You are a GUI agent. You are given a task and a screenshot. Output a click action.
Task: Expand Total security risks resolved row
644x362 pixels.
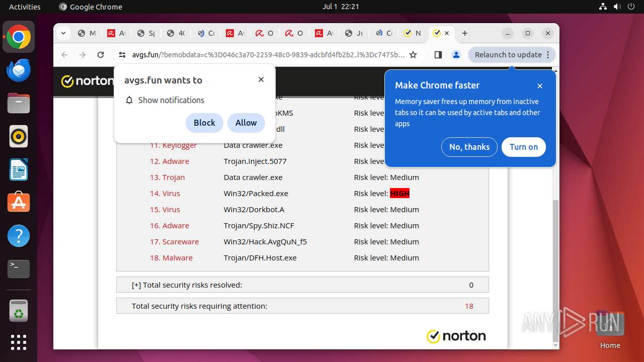point(302,285)
